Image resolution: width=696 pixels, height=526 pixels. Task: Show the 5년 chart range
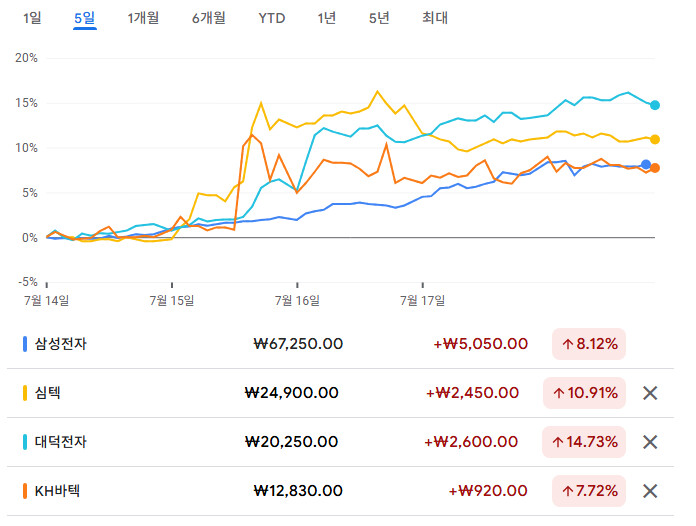point(379,17)
